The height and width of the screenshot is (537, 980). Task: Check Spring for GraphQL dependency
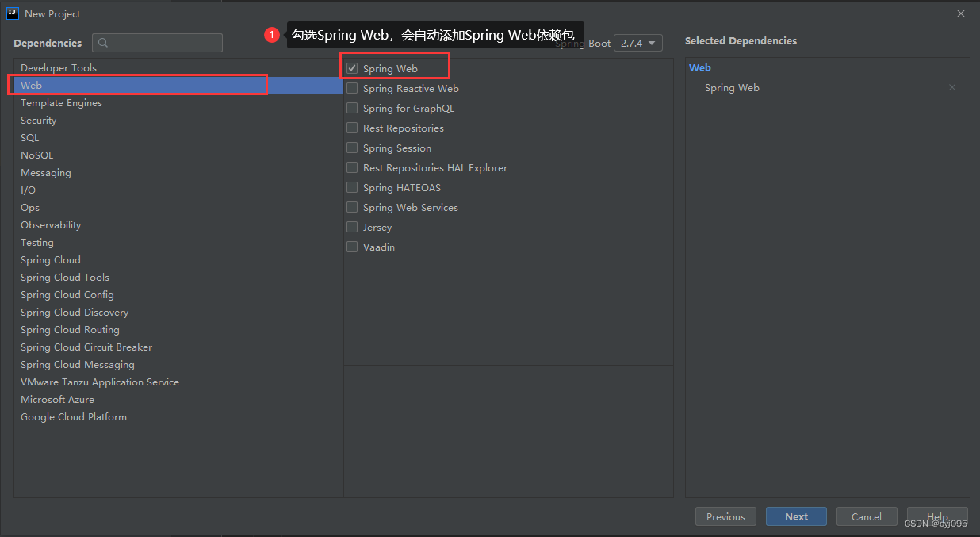click(x=352, y=109)
